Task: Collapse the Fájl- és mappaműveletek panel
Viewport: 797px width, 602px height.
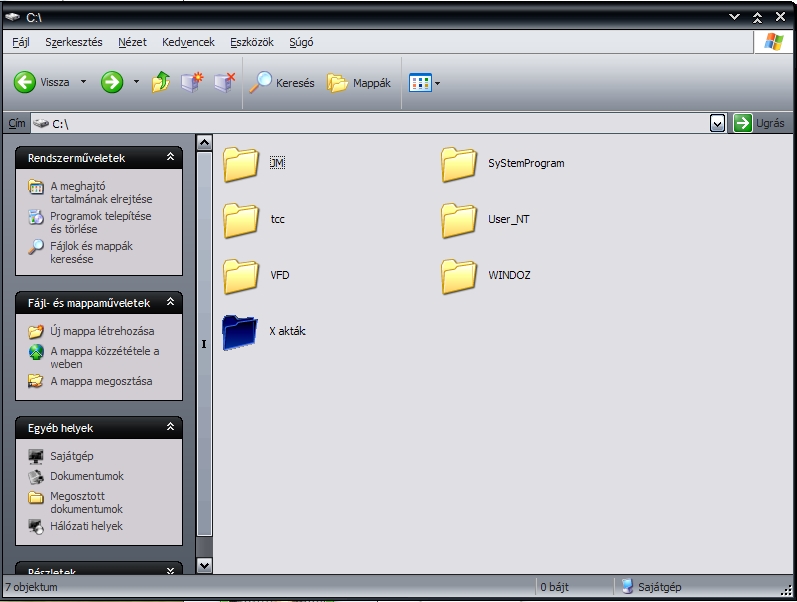Action: 170,302
